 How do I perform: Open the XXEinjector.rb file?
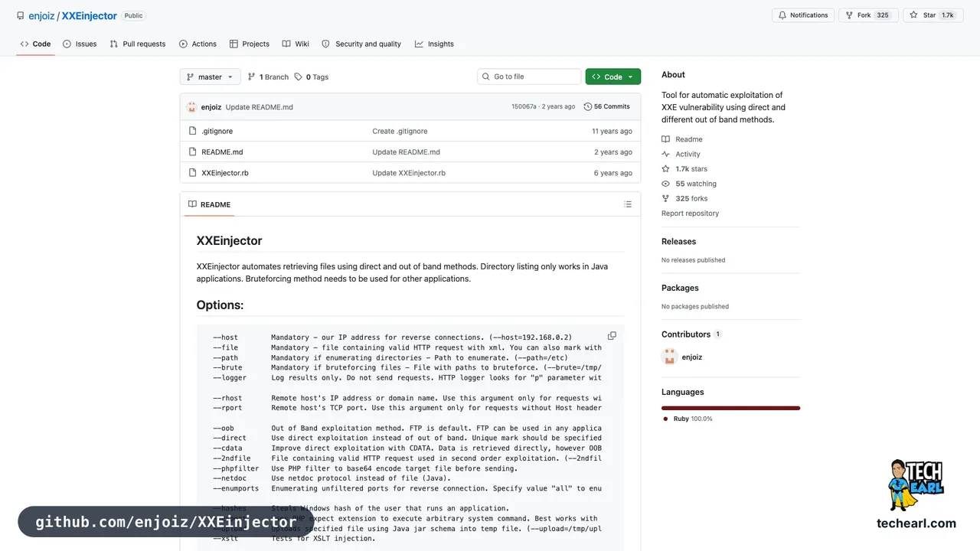click(225, 173)
